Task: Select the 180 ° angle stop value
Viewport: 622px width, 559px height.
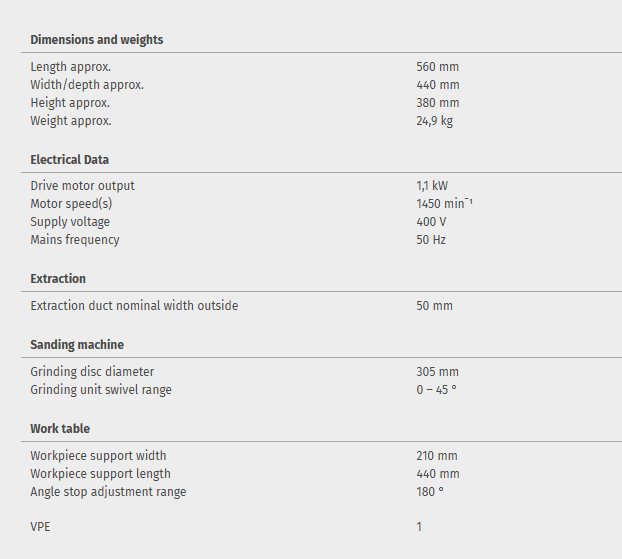Action: (x=430, y=492)
